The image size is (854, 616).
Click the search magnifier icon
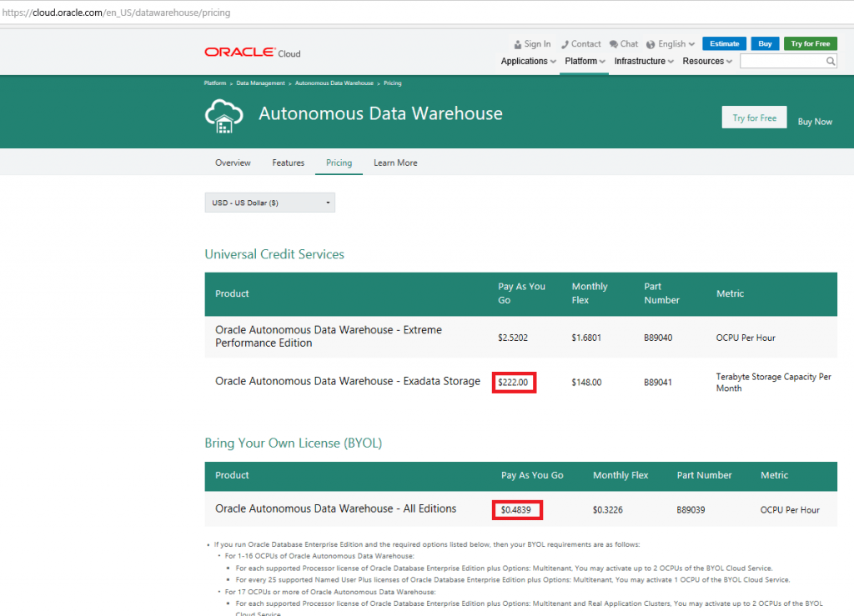[830, 61]
